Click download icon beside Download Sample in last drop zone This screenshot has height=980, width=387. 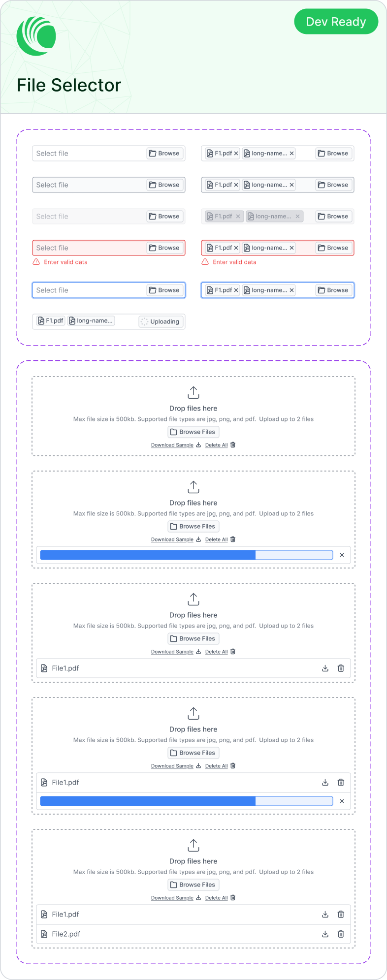[x=198, y=898]
